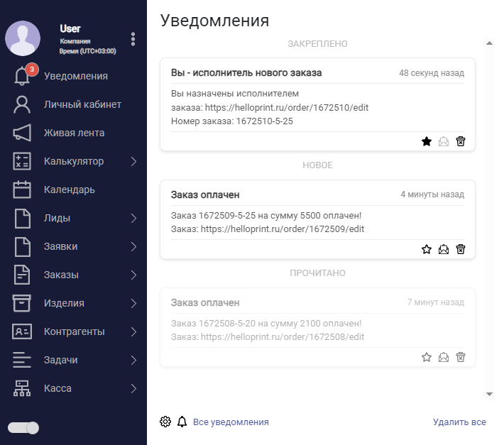Open Календарь
The height and width of the screenshot is (445, 504).
click(x=70, y=189)
